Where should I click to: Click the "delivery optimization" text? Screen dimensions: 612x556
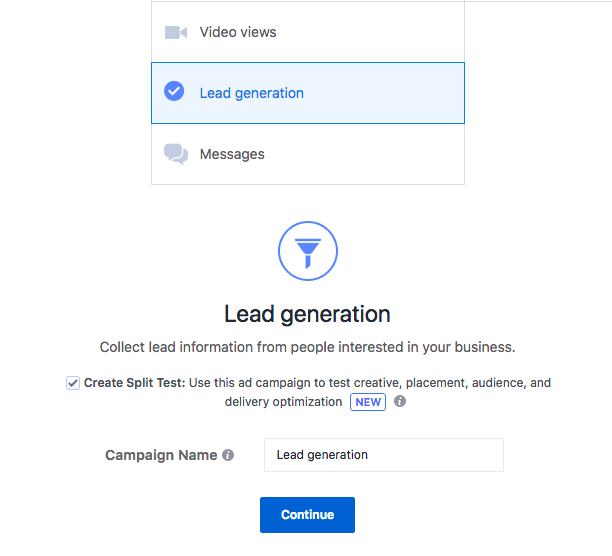pyautogui.click(x=283, y=402)
